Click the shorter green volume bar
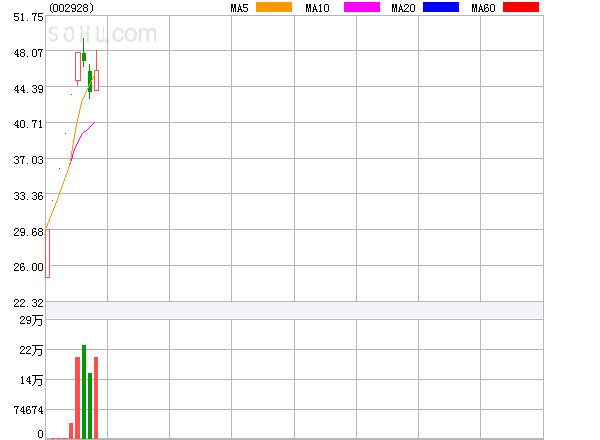600x440 pixels. click(x=90, y=406)
